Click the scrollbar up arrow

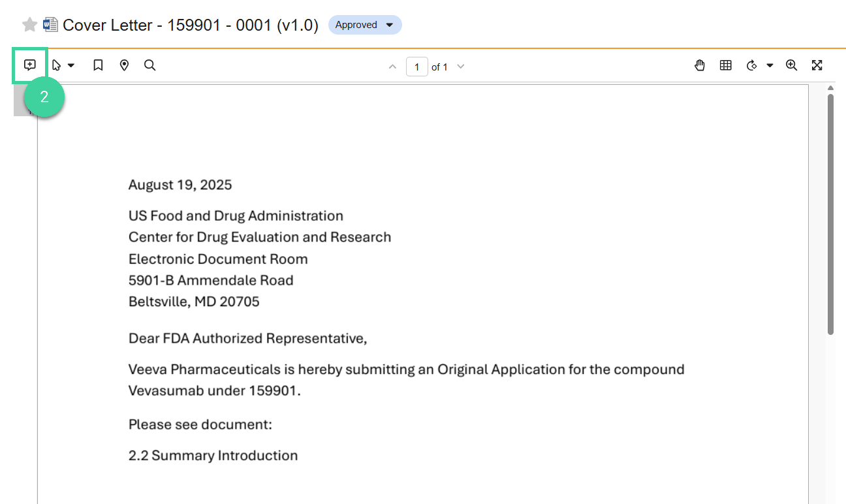tap(831, 88)
